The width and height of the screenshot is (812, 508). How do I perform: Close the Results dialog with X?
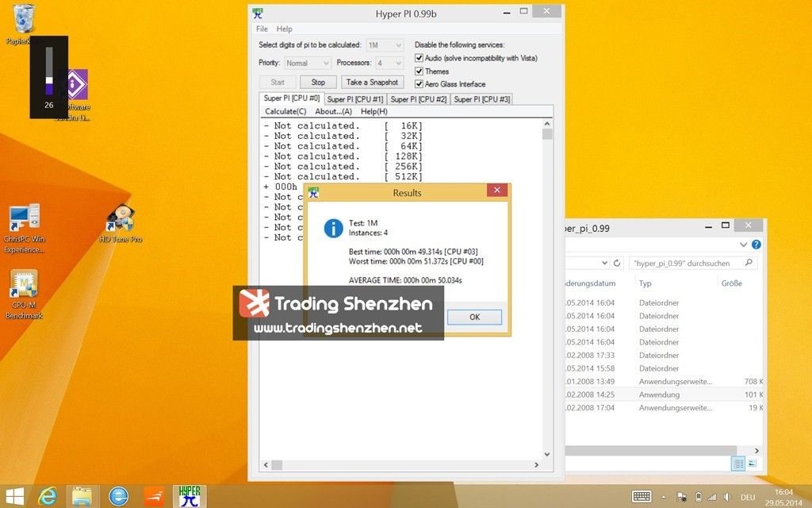click(497, 190)
